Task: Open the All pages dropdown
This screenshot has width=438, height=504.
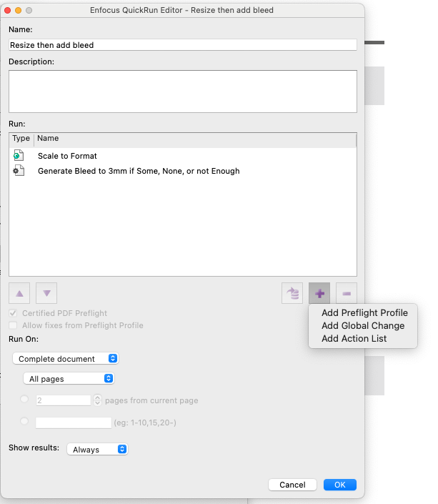Action: pyautogui.click(x=69, y=378)
